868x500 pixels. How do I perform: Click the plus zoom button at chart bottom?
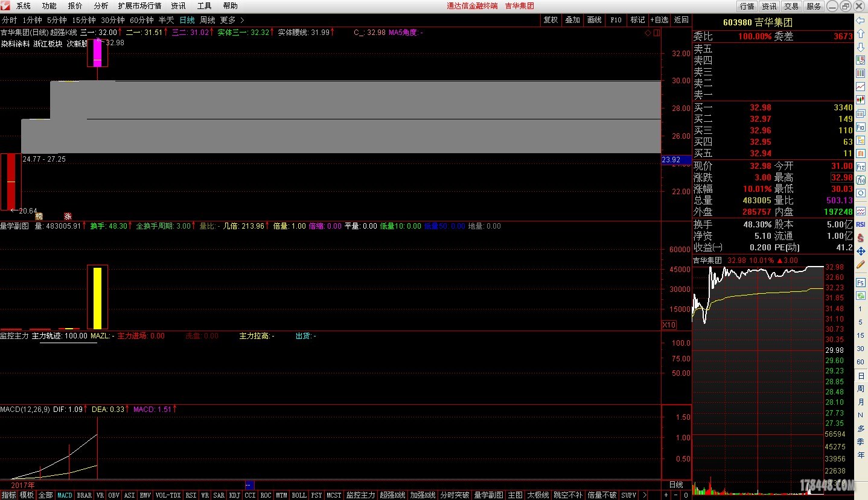666,495
